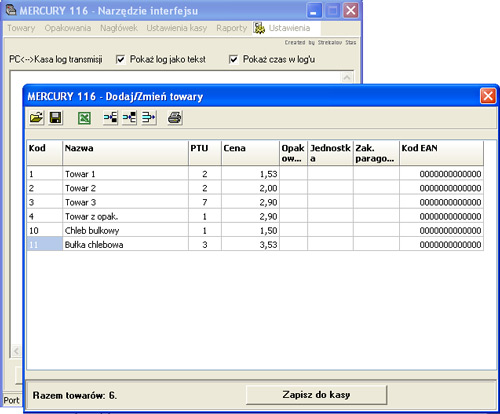Click the Nazwa column header
Viewport: 500px width, 414px height.
click(x=125, y=153)
